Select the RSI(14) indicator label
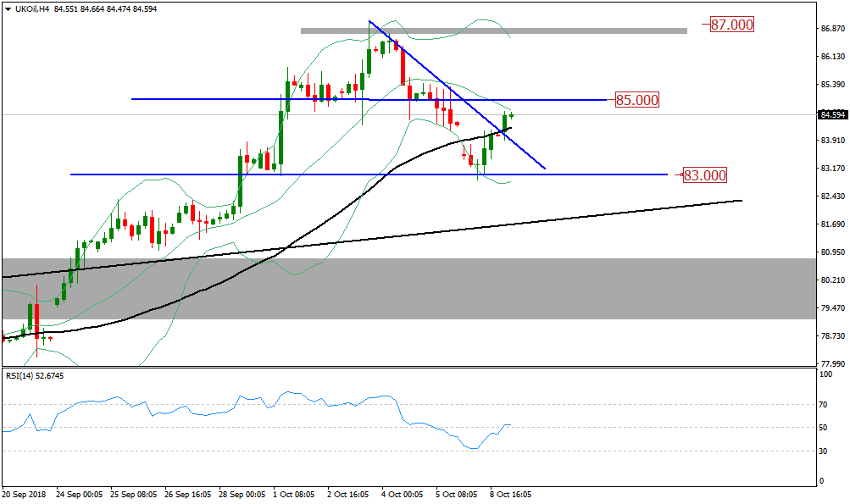The height and width of the screenshot is (504, 850). tap(34, 376)
